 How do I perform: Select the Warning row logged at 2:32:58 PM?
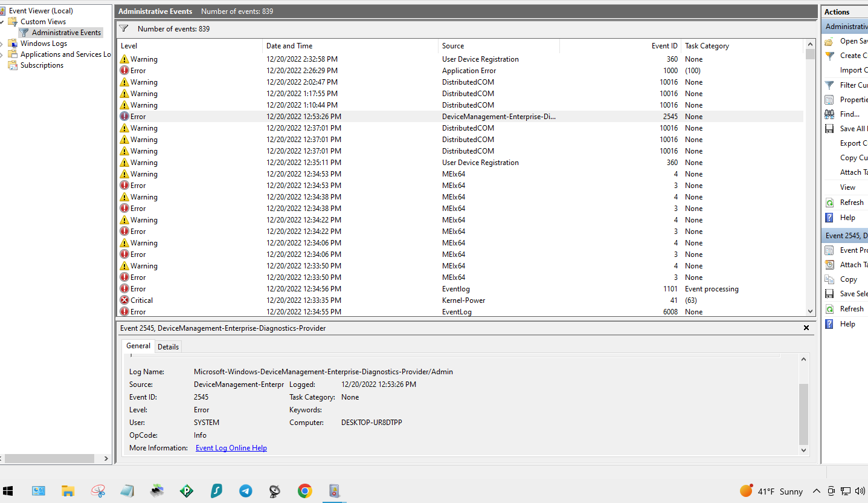point(460,59)
